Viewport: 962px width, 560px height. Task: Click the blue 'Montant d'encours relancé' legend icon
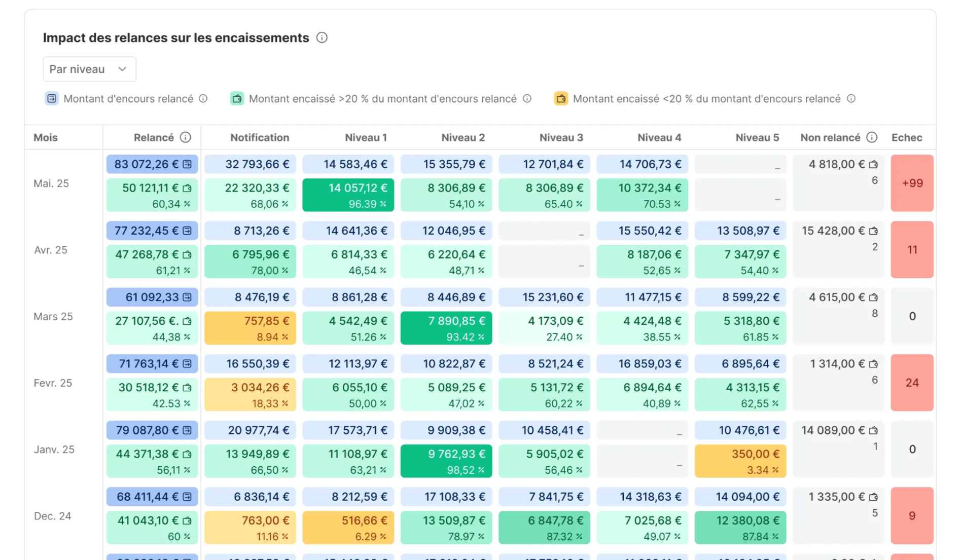pos(51,98)
